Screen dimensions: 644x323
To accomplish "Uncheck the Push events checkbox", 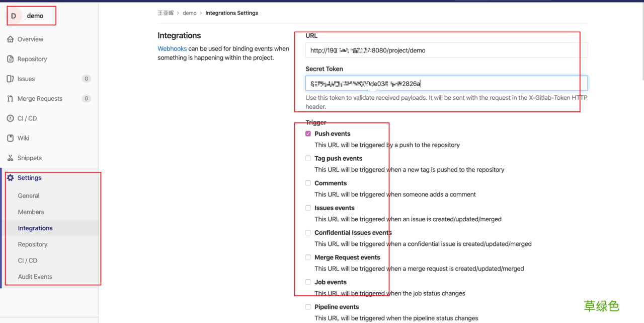I will coord(308,134).
